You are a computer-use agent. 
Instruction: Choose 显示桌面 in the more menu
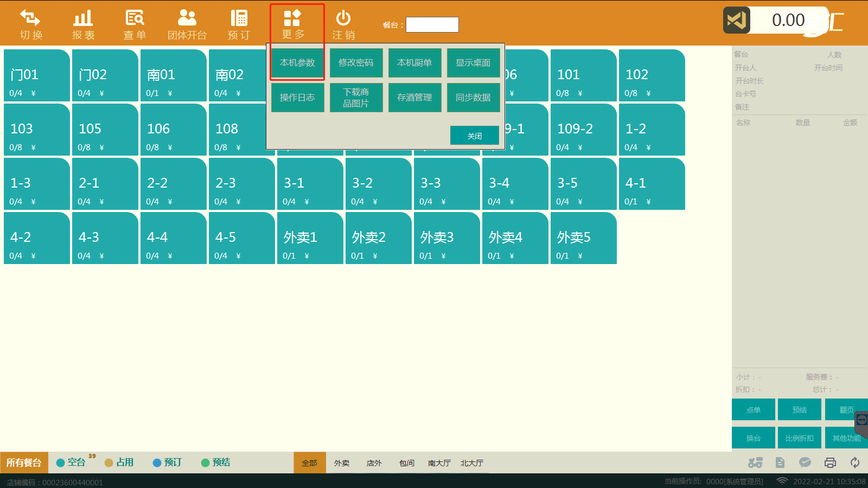pos(473,63)
